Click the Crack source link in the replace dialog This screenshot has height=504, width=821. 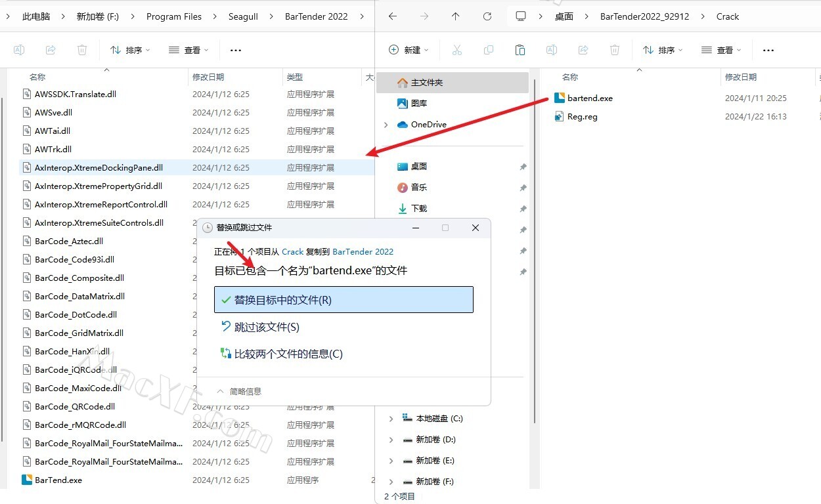[x=293, y=251]
